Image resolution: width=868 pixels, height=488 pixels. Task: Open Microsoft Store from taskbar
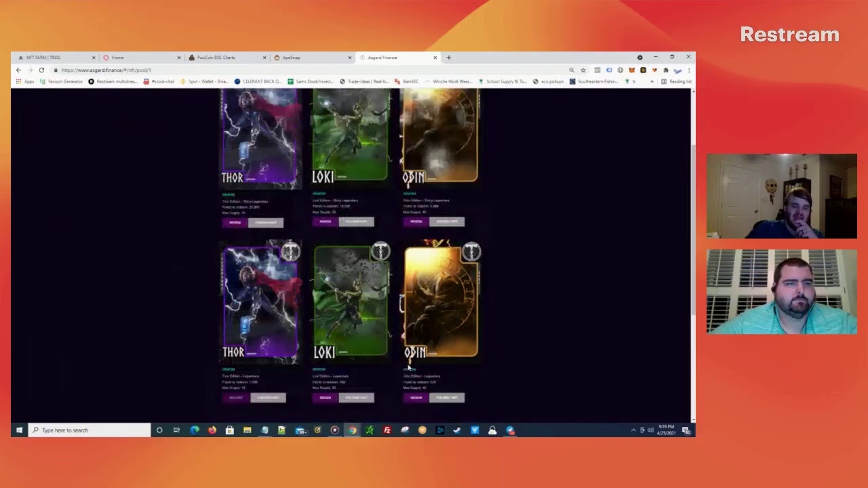click(x=230, y=430)
